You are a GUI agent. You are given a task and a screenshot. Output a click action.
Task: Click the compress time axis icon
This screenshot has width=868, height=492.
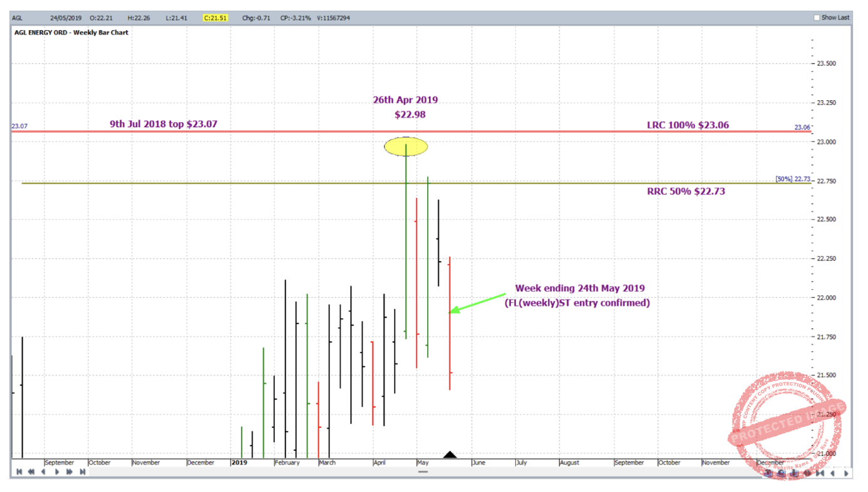[x=820, y=473]
